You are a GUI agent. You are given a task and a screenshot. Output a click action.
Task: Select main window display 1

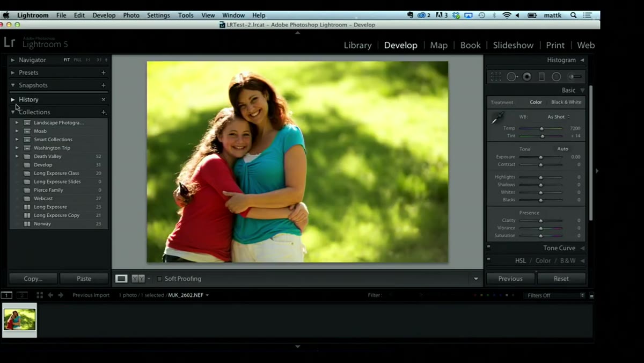point(6,295)
